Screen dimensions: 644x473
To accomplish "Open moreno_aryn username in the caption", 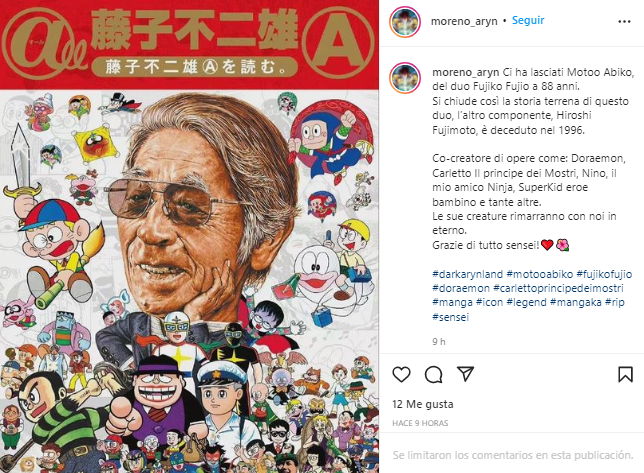I will (x=465, y=72).
